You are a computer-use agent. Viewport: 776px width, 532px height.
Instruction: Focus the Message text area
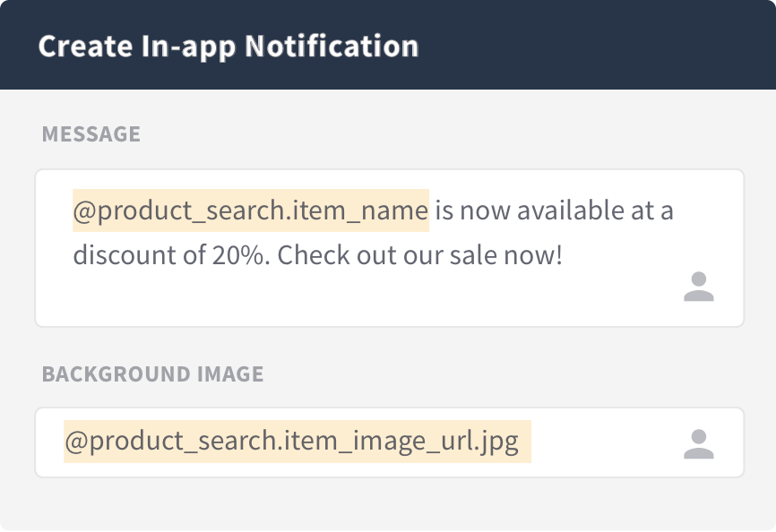(x=390, y=248)
